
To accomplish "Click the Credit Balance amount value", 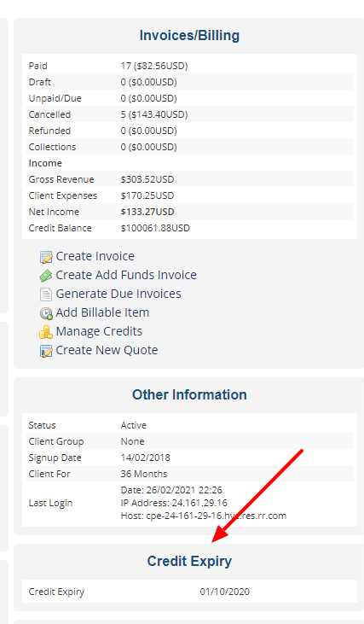I will pyautogui.click(x=155, y=228).
